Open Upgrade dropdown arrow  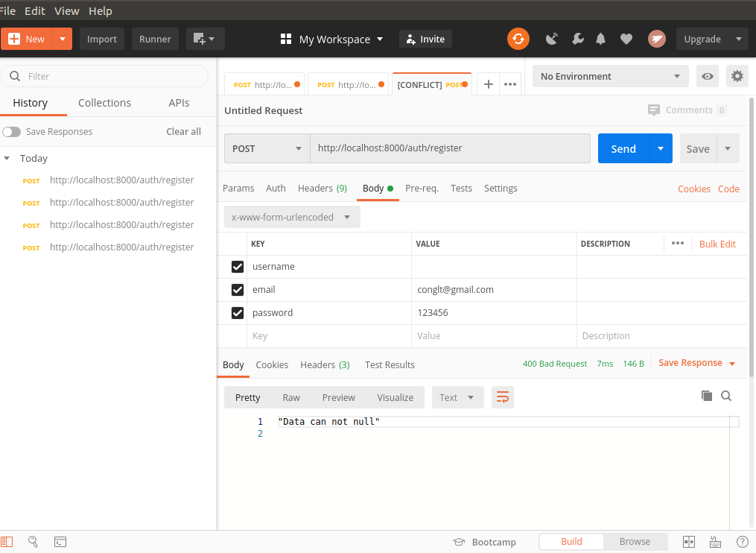coord(739,39)
